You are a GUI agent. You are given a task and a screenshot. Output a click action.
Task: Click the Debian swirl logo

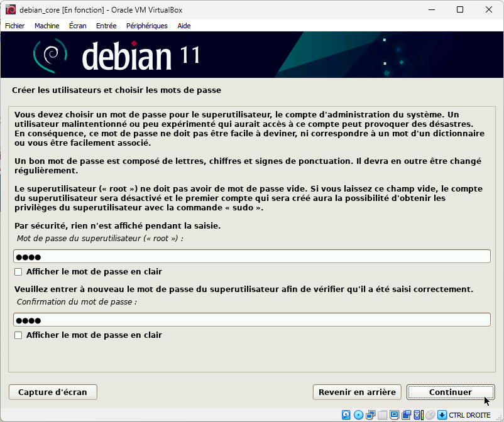tap(50, 55)
